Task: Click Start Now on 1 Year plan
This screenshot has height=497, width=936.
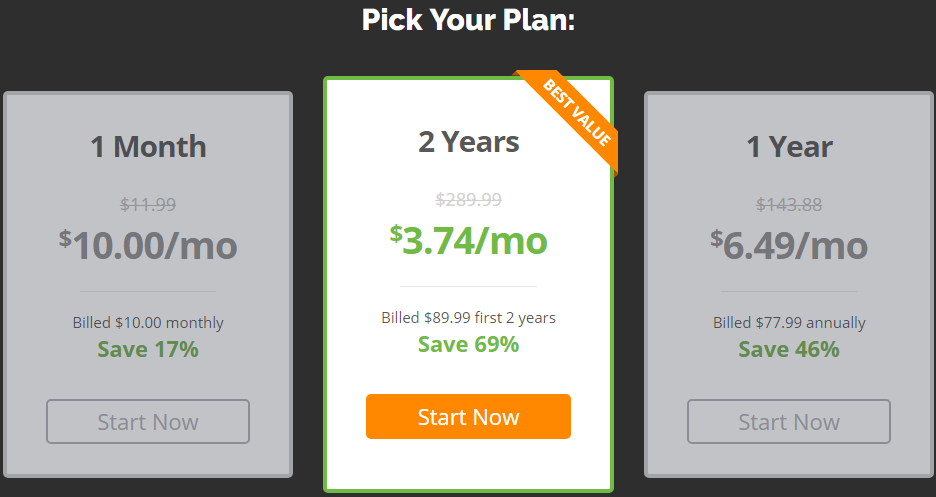Action: click(789, 421)
